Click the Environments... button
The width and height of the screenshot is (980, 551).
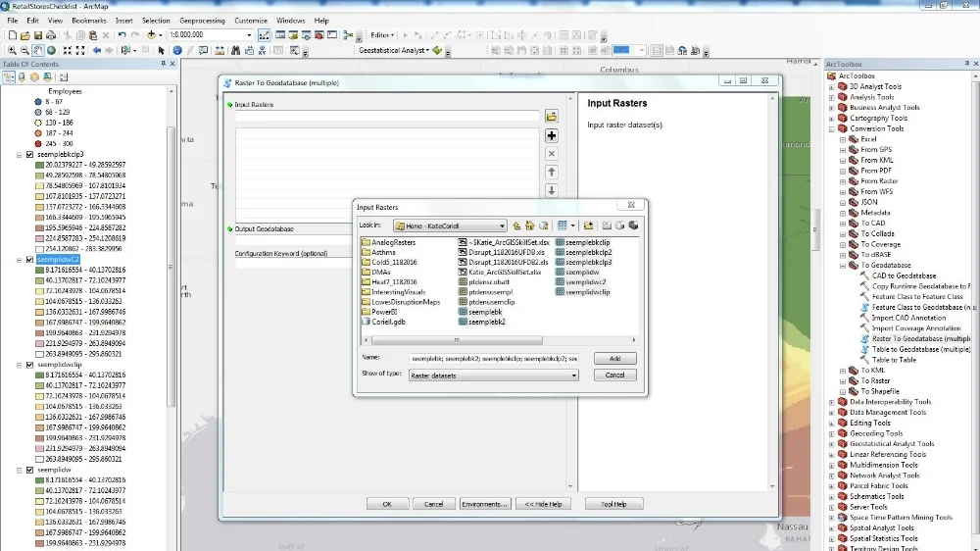pos(485,504)
